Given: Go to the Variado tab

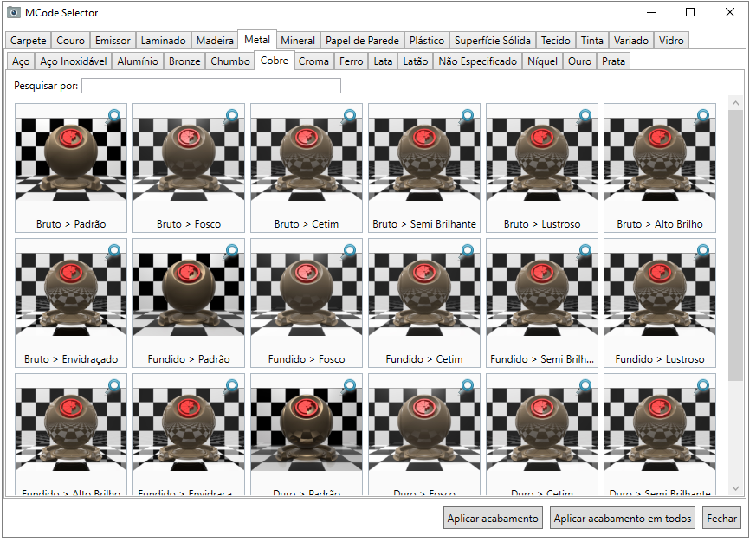Looking at the screenshot, I should tap(631, 41).
